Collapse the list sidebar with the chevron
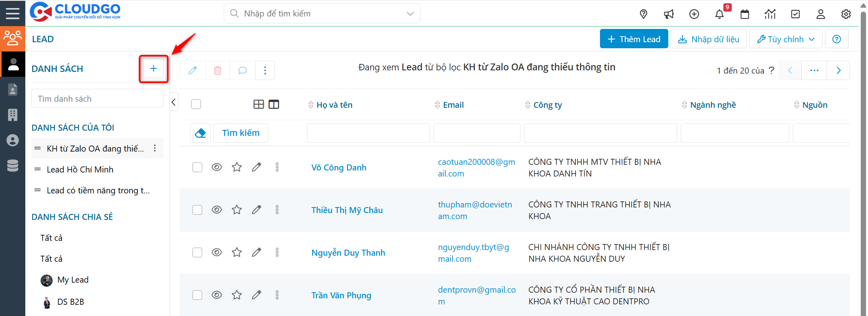This screenshot has width=868, height=316. point(174,102)
